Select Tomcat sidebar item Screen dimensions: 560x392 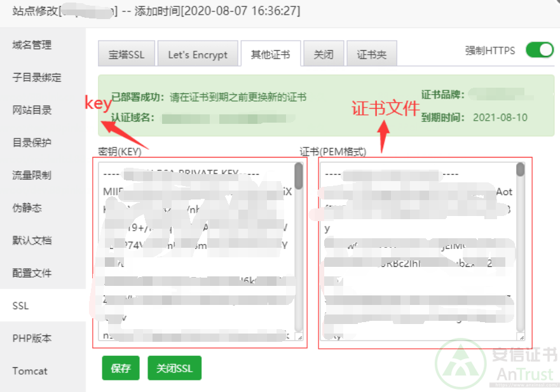click(x=30, y=370)
